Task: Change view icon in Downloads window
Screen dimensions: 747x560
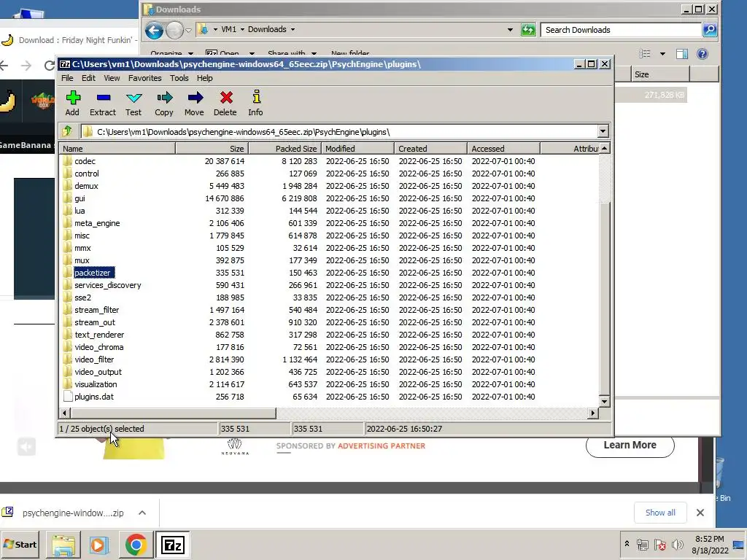Action: point(645,54)
